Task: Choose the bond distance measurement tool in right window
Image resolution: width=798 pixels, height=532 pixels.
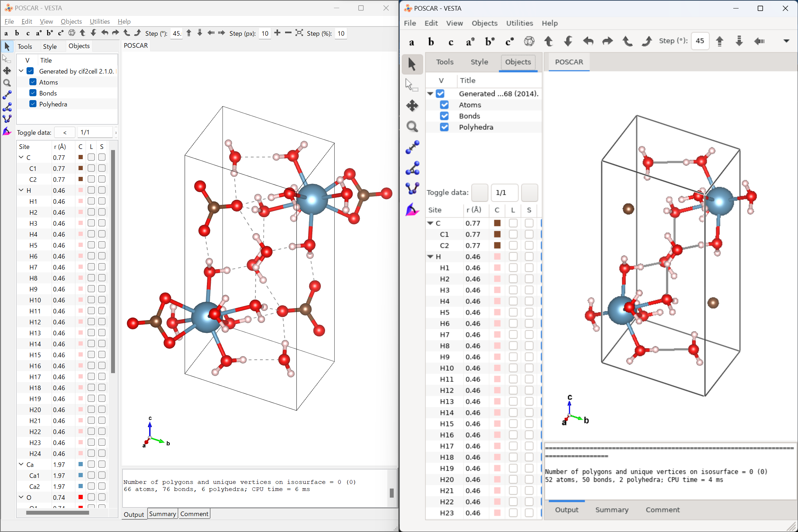Action: tap(412, 147)
